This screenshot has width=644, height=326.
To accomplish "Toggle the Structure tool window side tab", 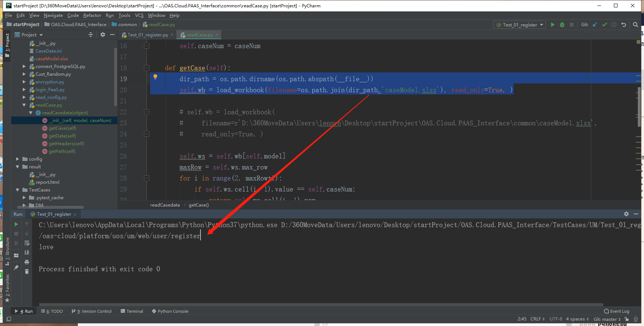I will point(7,251).
